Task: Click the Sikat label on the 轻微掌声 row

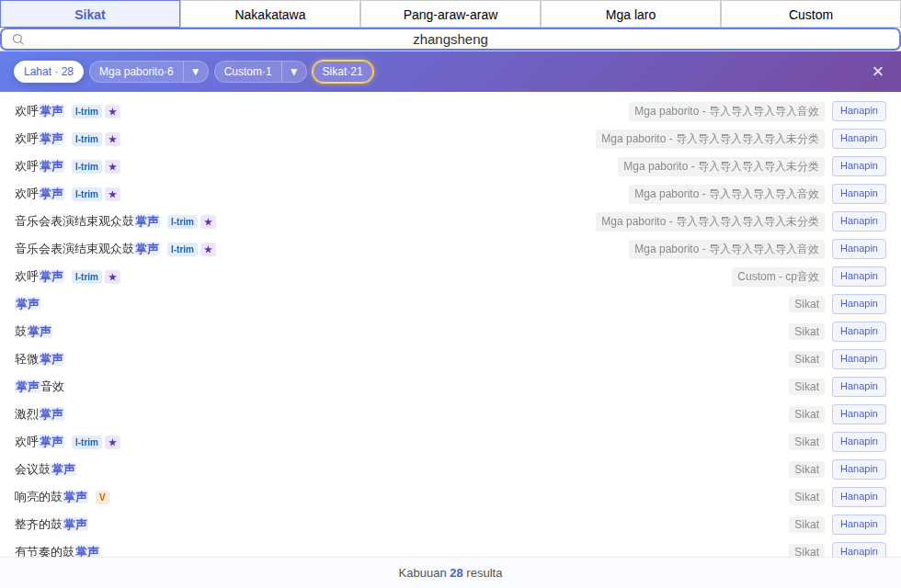Action: pyautogui.click(x=807, y=359)
